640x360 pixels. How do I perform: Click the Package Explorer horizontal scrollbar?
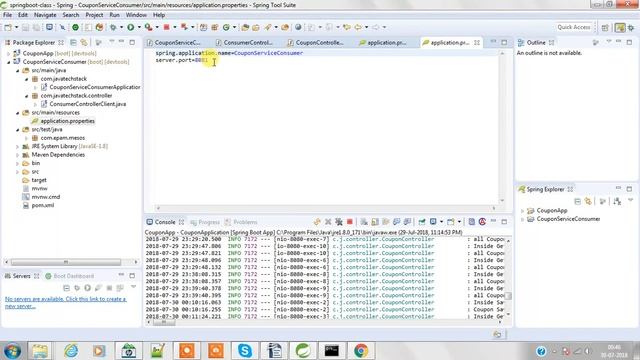click(x=65, y=262)
